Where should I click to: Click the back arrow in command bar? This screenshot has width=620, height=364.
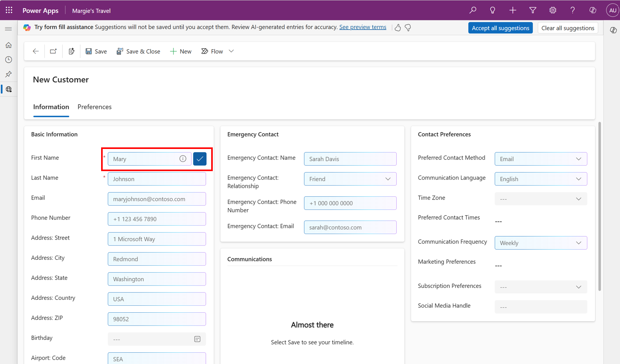(35, 51)
